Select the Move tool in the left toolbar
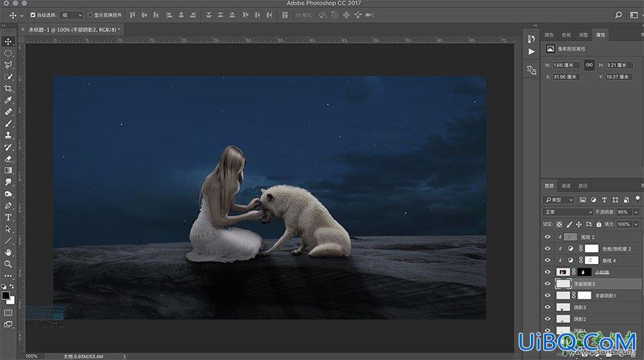The width and height of the screenshot is (644, 360). coord(8,41)
